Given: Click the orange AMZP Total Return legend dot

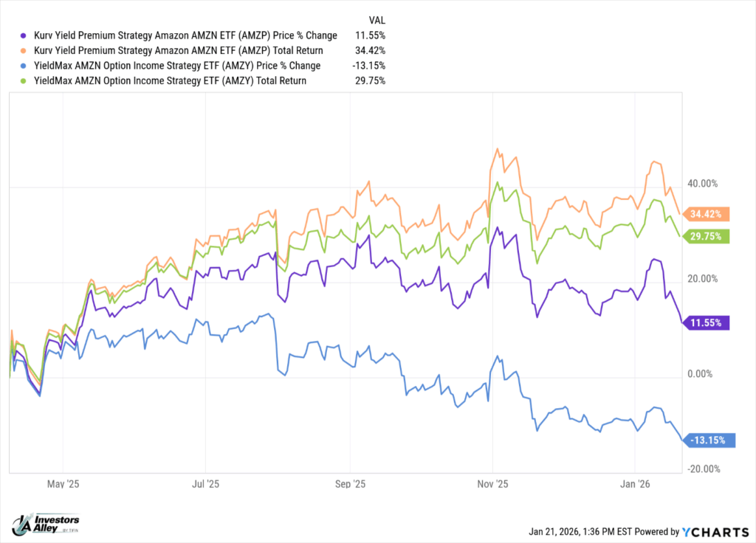Looking at the screenshot, I should pos(24,50).
